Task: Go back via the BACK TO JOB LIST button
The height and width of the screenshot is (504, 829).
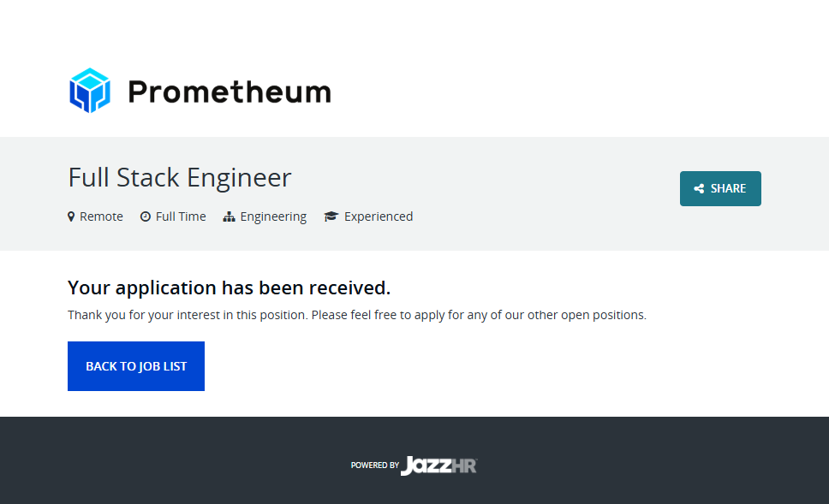Action: click(136, 366)
